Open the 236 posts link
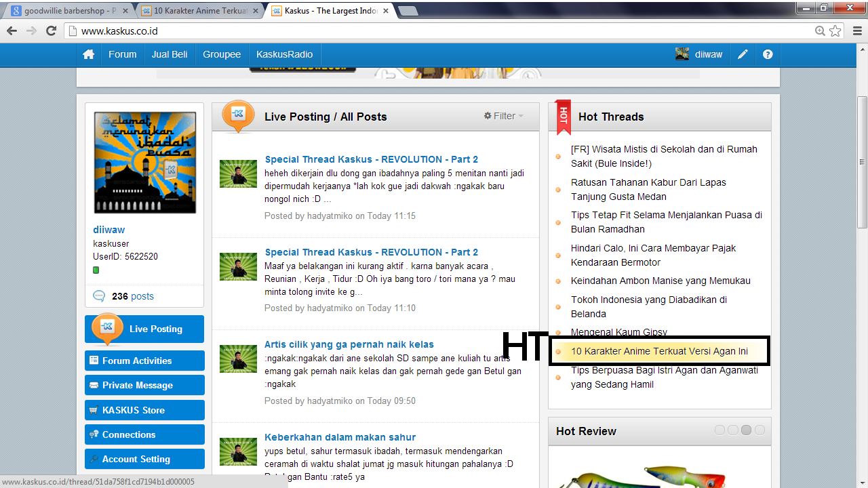This screenshot has height=488, width=868. point(133,296)
